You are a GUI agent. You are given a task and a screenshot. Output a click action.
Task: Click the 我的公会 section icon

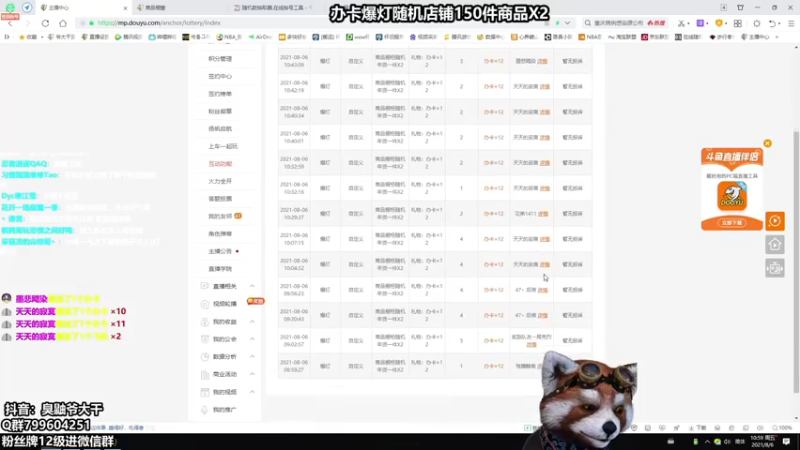coord(205,339)
